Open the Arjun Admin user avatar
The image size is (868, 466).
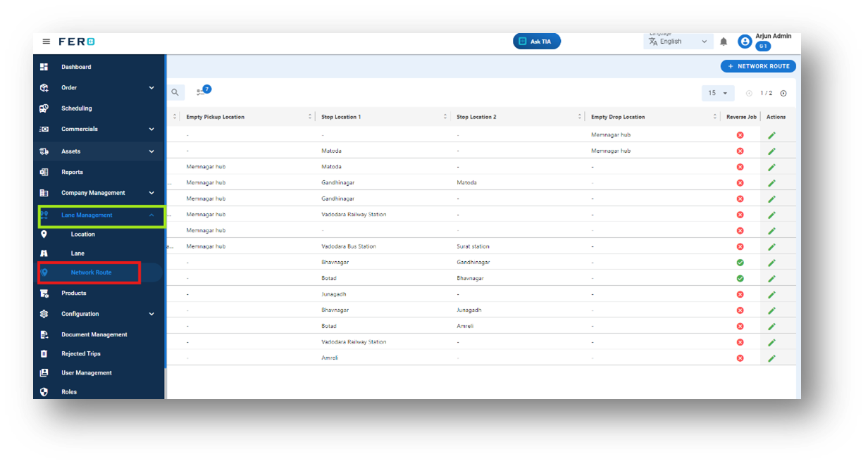(x=745, y=42)
